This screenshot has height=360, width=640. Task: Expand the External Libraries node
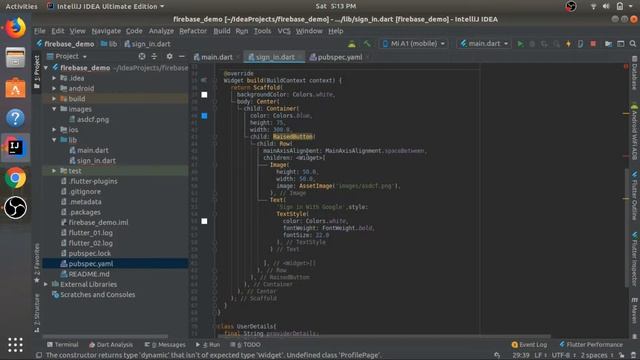46,284
